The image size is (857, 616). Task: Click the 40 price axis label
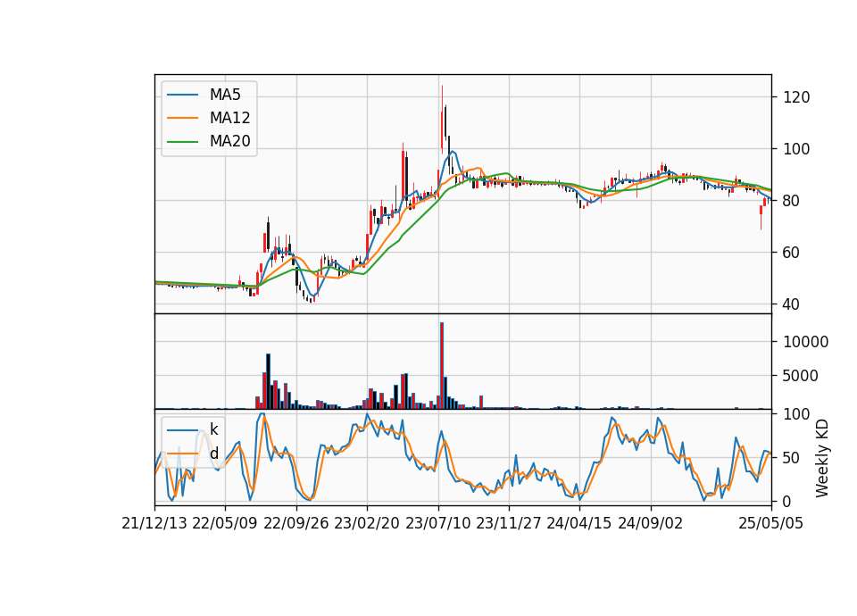[x=792, y=304]
